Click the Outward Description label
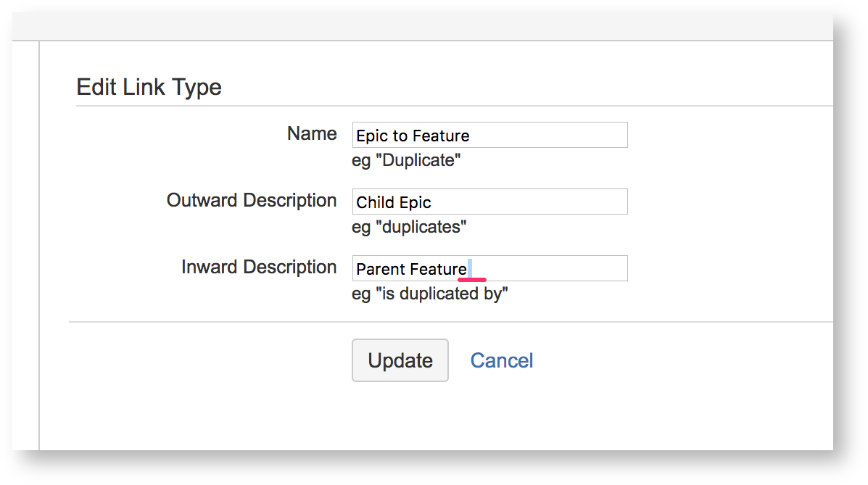The width and height of the screenshot is (868, 485). point(252,201)
